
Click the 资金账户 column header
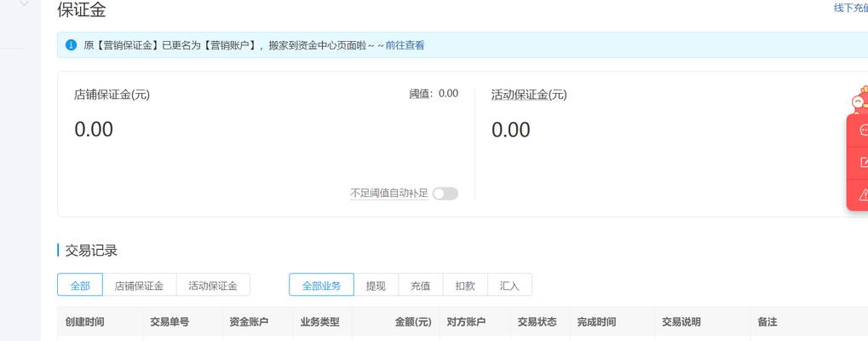click(249, 321)
